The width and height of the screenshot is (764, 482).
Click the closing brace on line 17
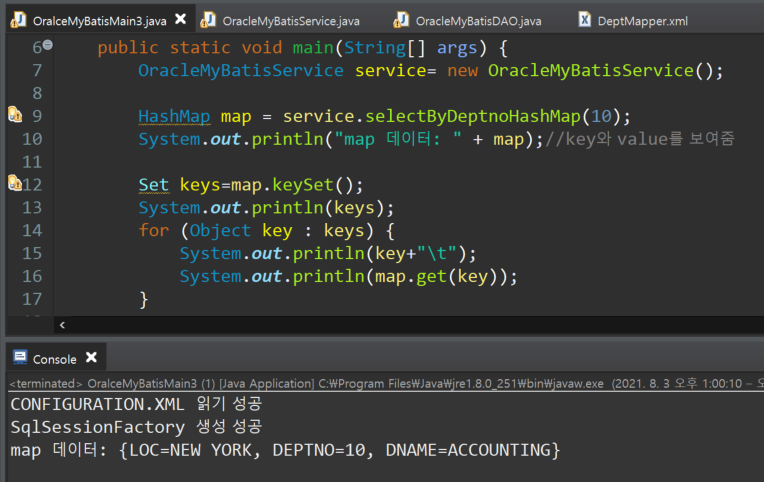click(143, 299)
